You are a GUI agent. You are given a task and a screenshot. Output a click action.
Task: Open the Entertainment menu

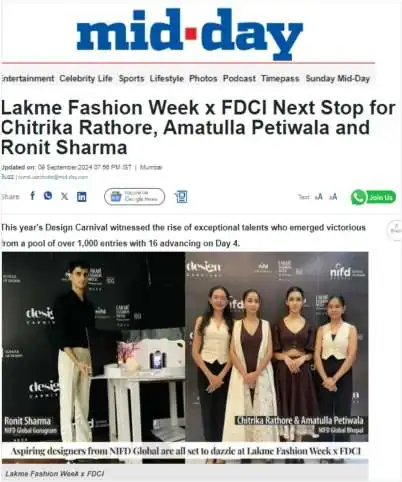[x=27, y=79]
